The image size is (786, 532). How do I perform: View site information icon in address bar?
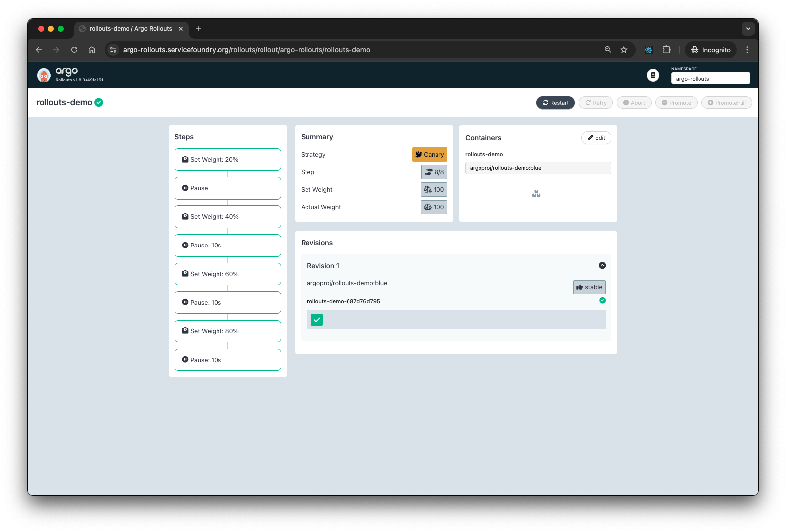point(113,50)
